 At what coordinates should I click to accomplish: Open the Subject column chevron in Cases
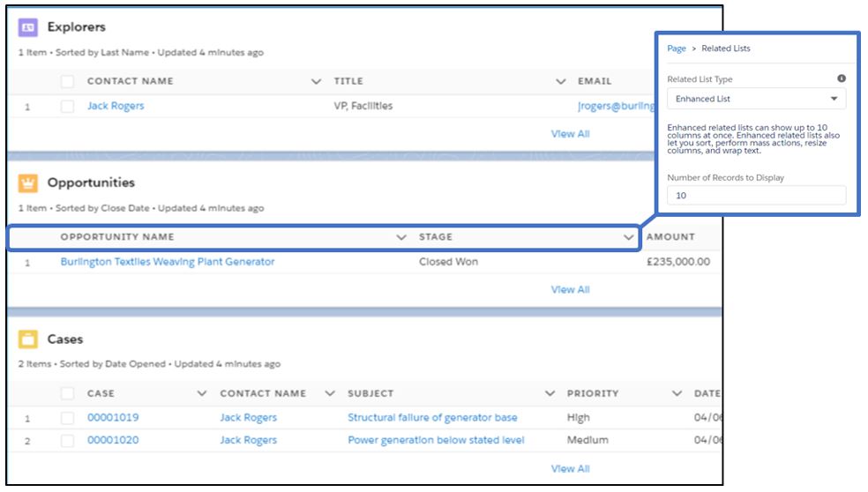pyautogui.click(x=550, y=393)
